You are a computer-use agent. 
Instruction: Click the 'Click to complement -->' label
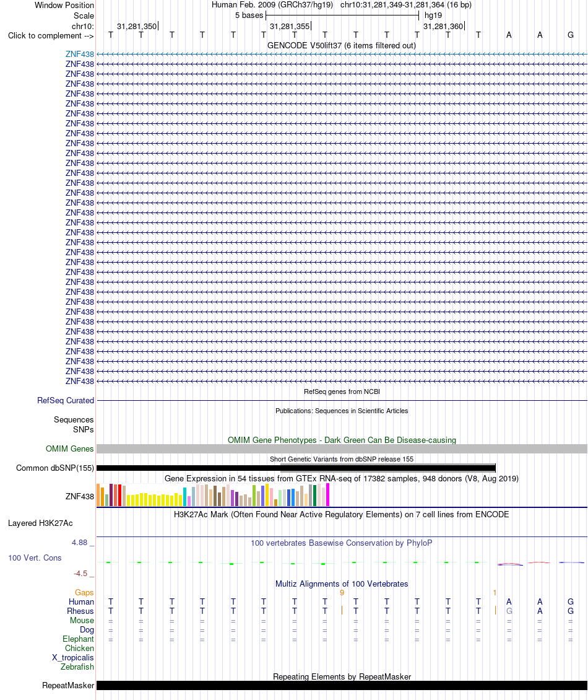tap(50, 36)
